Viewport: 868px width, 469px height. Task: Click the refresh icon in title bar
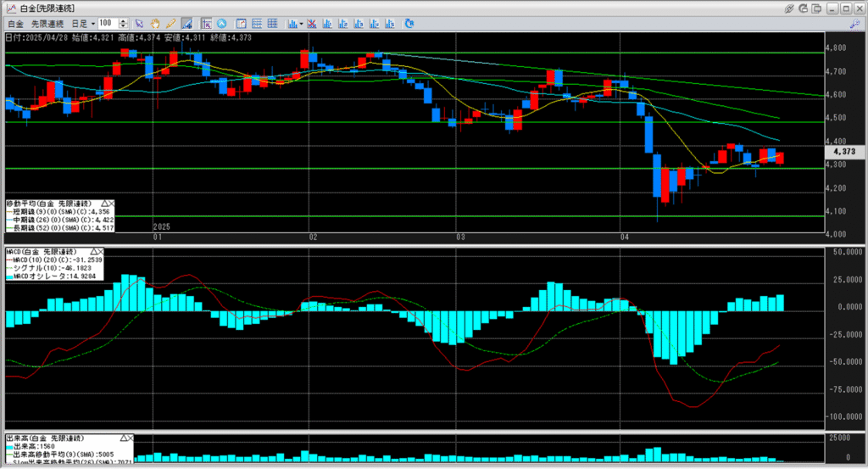pos(804,7)
